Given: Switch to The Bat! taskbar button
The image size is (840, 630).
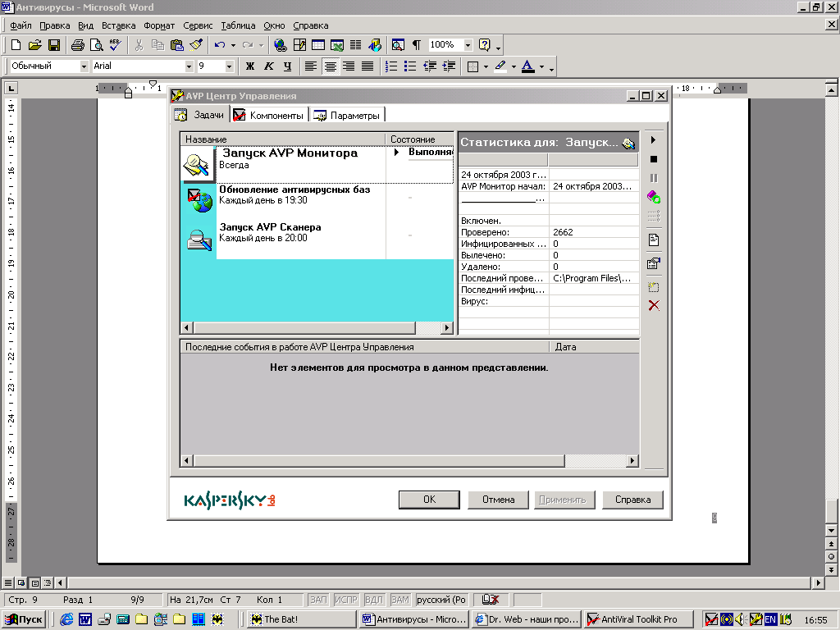Looking at the screenshot, I should (300, 619).
